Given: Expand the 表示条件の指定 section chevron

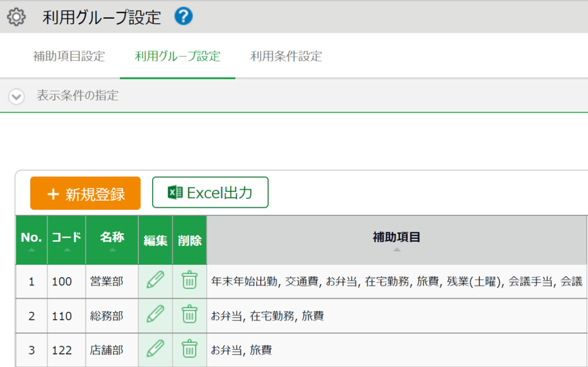Looking at the screenshot, I should coord(17,96).
